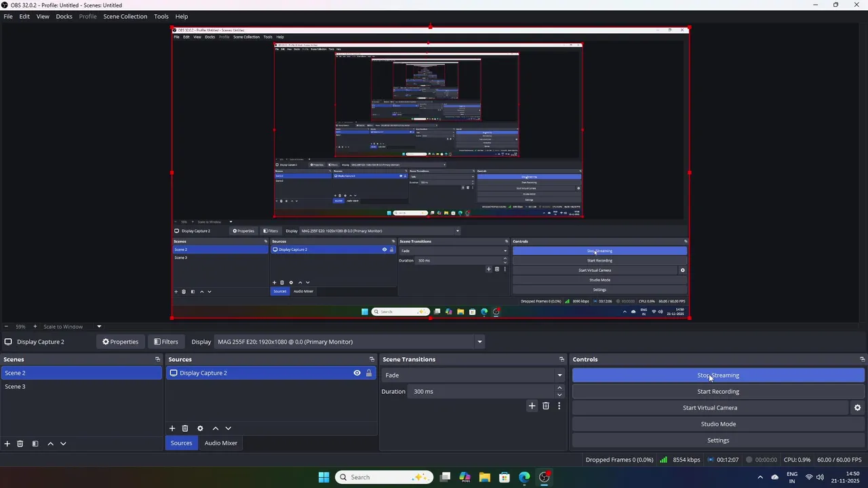Screen dimensions: 868x488
Task: Open the File menu
Action: tap(8, 16)
